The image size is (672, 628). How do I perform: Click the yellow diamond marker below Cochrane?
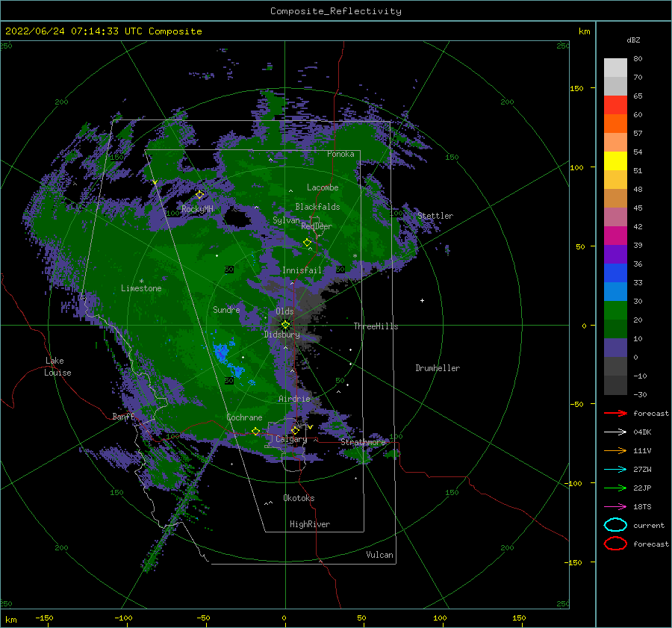click(x=256, y=432)
